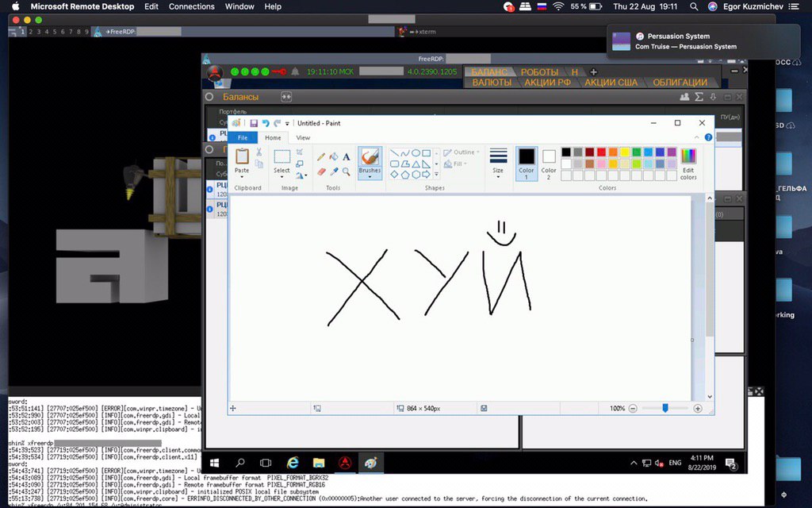
Task: Open Paint Help question mark icon
Action: click(x=708, y=137)
